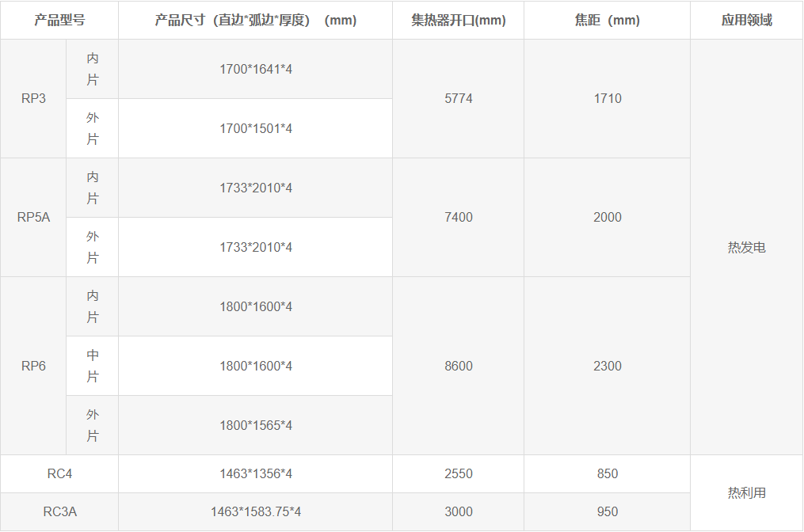
Task: Click the 1700*1501*4 size cell
Action: click(x=255, y=129)
